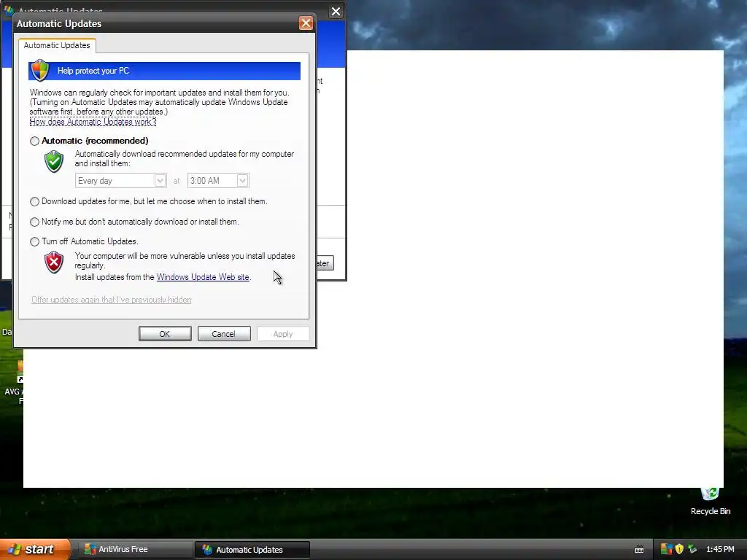Switch to AntiVirus Free taskbar button
This screenshot has height=560, width=747.
135,549
